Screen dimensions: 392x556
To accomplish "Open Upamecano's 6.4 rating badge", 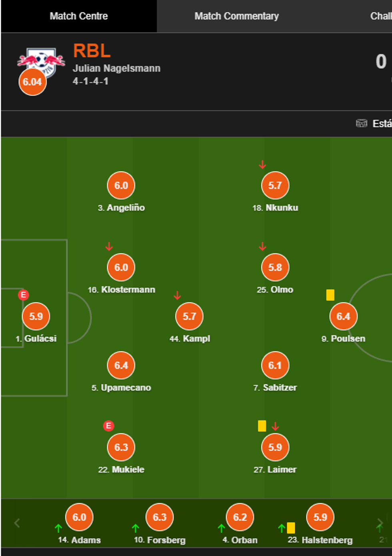I will (121, 366).
